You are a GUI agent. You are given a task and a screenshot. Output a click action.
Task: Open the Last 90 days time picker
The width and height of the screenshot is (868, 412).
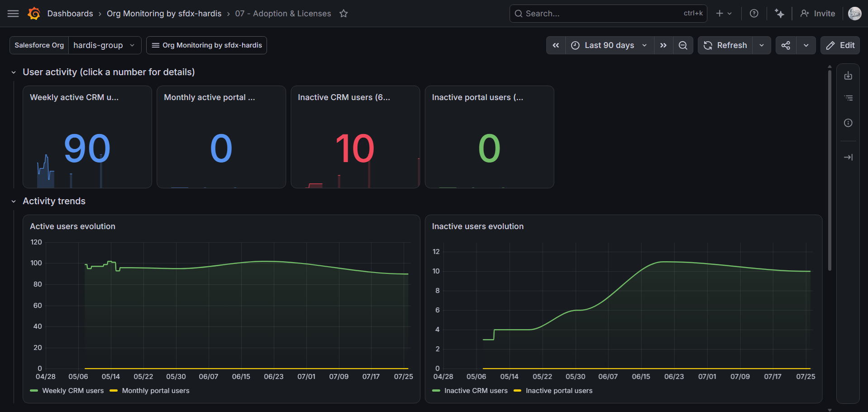609,45
